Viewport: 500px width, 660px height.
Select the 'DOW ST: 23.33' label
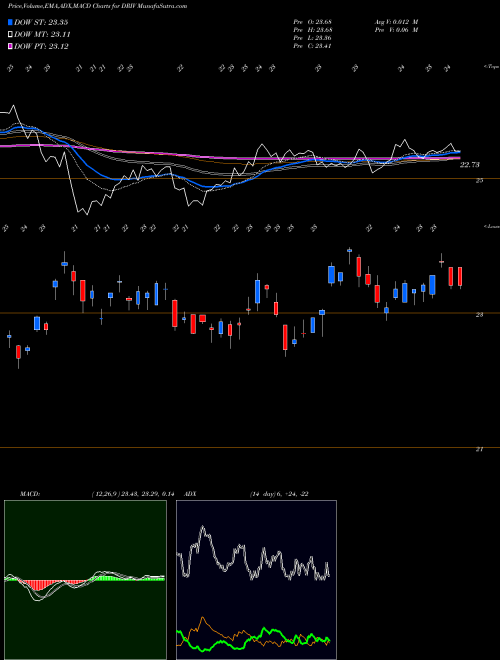(41, 22)
